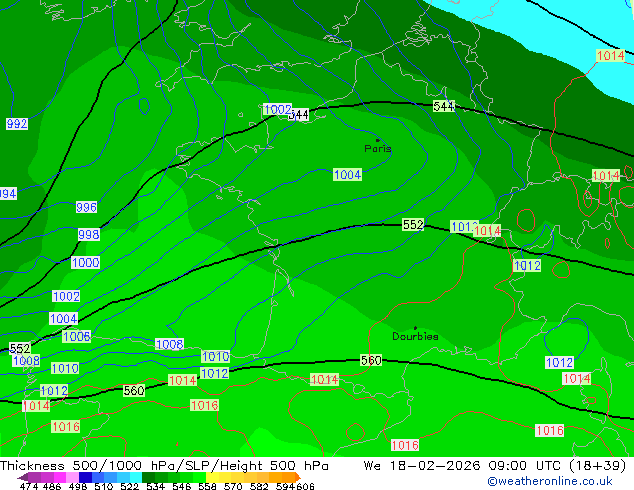The width and height of the screenshot is (634, 490).
Task: Click the red 1016 label right of 560
Action: click(x=204, y=405)
